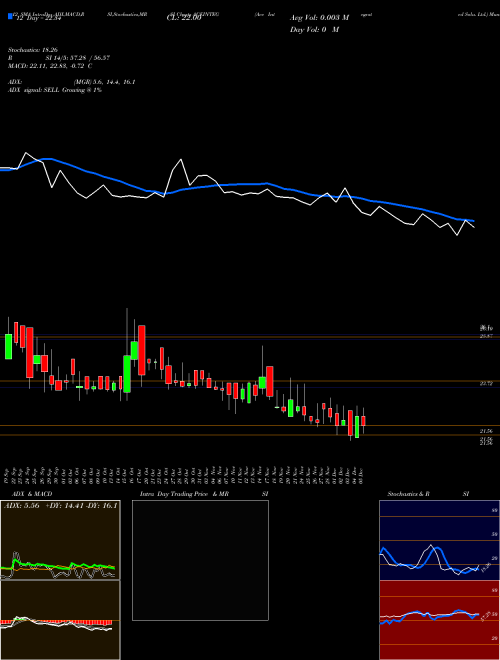Click the 'Avg Vol: 0.003 M' label
The image size is (500, 660).
[x=319, y=18]
